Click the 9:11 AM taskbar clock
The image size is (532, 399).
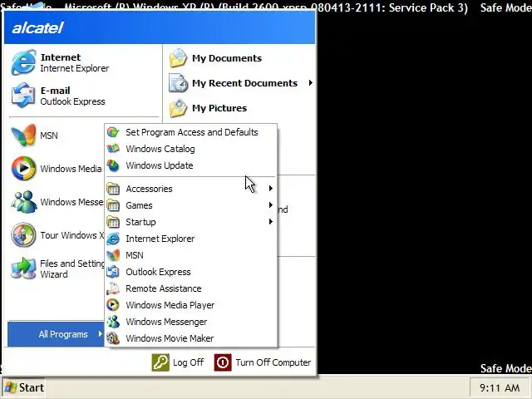click(500, 387)
